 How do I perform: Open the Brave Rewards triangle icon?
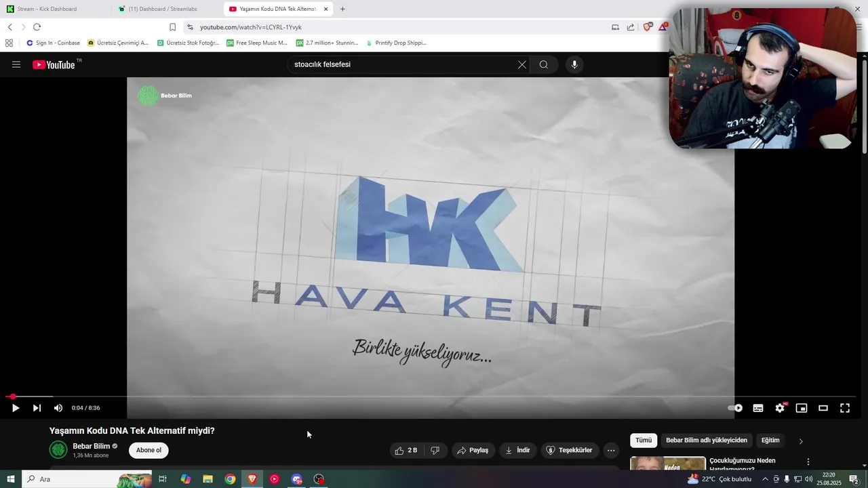coord(663,27)
